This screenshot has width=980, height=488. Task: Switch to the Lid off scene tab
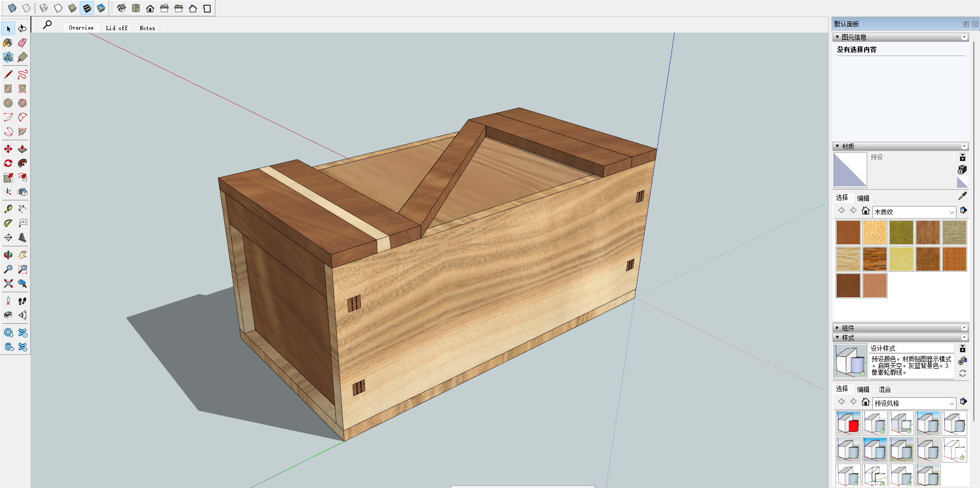click(x=116, y=28)
